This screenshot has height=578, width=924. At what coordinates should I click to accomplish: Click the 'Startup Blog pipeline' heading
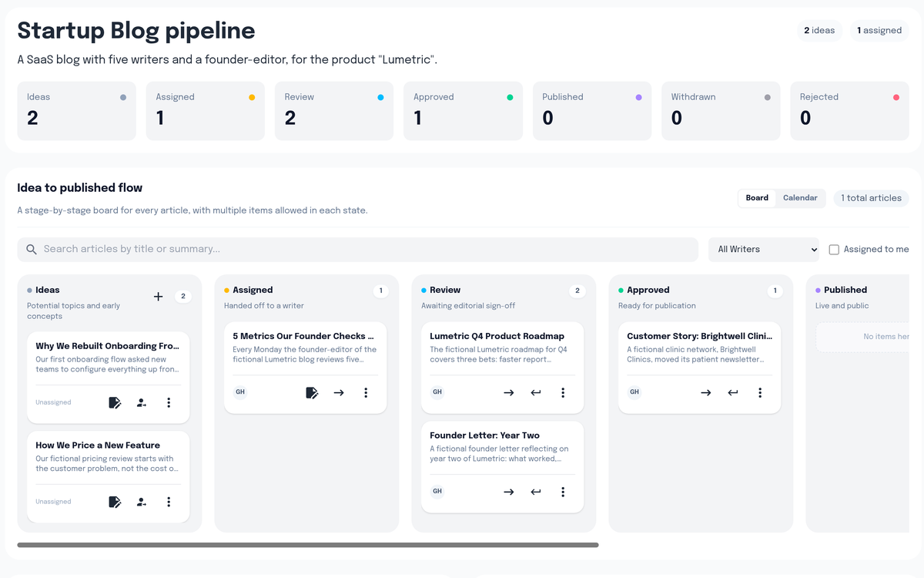click(136, 31)
